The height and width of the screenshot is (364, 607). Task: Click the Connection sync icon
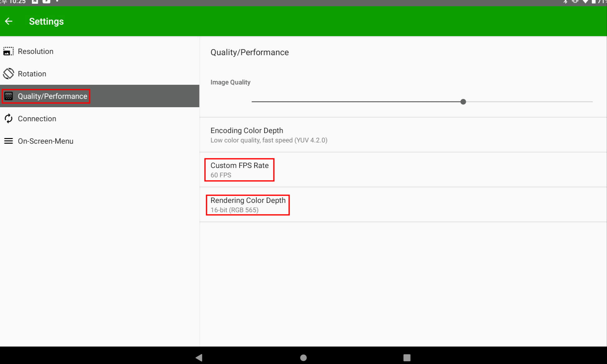tap(8, 118)
